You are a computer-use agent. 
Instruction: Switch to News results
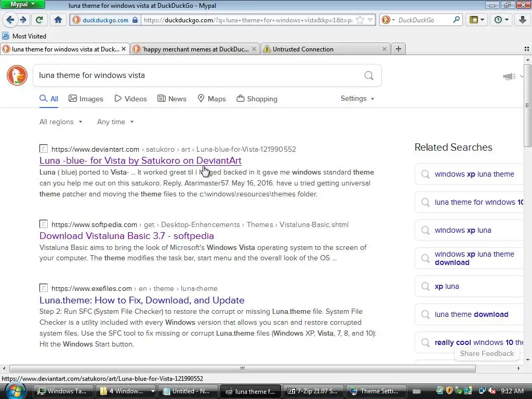pyautogui.click(x=172, y=99)
